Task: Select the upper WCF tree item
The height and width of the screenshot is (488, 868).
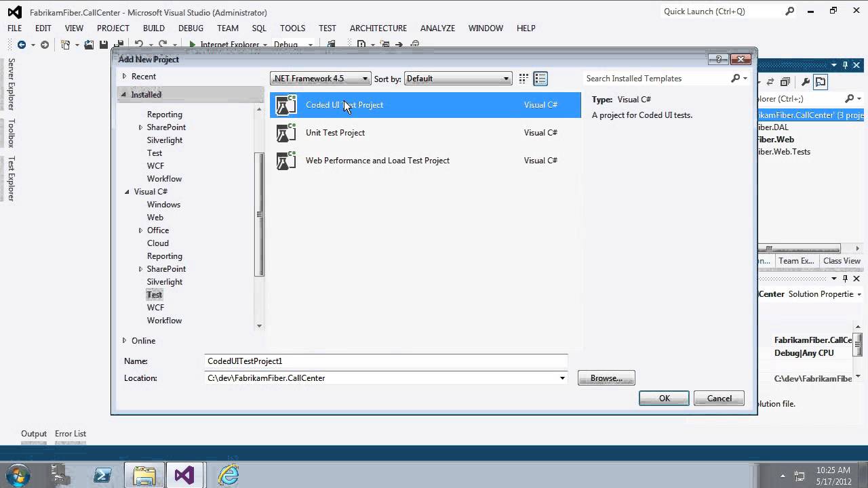Action: point(155,166)
